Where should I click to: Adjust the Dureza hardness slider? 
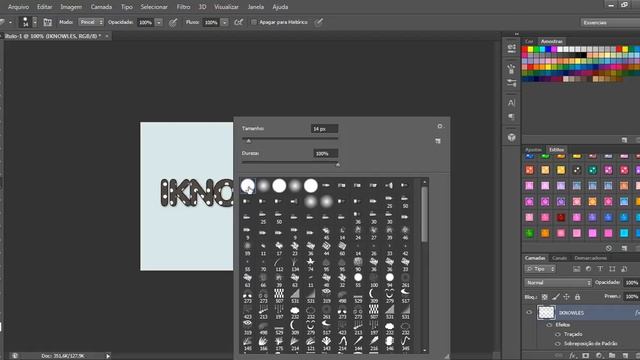(338, 164)
